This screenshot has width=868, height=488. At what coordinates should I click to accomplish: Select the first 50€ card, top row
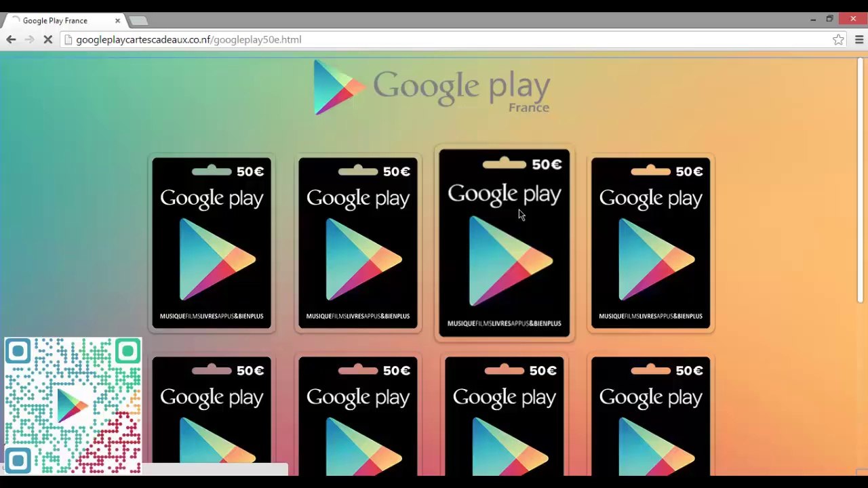212,243
